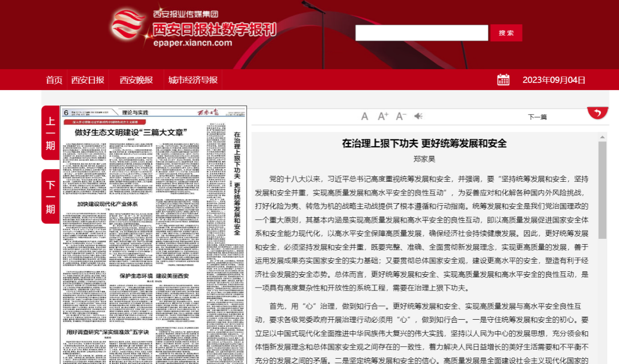Switch to 西安晚报 in the navigation bar
This screenshot has width=619, height=364.
[136, 80]
